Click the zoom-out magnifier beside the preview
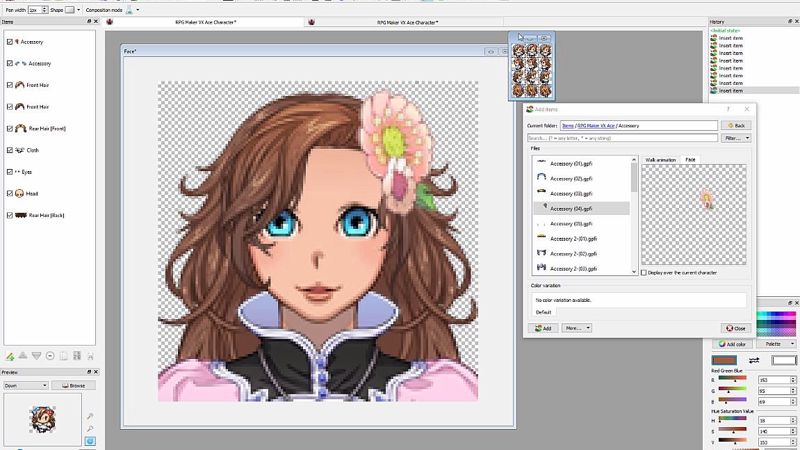Viewport: 800px width, 450px height. pyautogui.click(x=90, y=429)
